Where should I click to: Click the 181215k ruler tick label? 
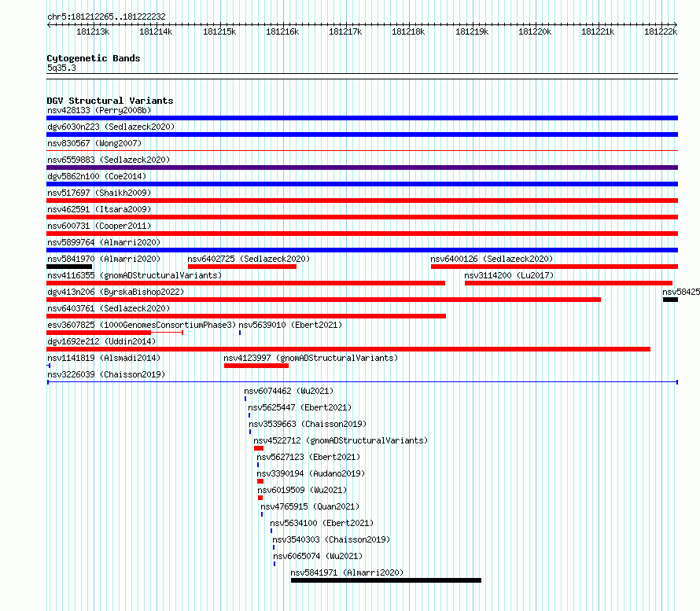219,31
